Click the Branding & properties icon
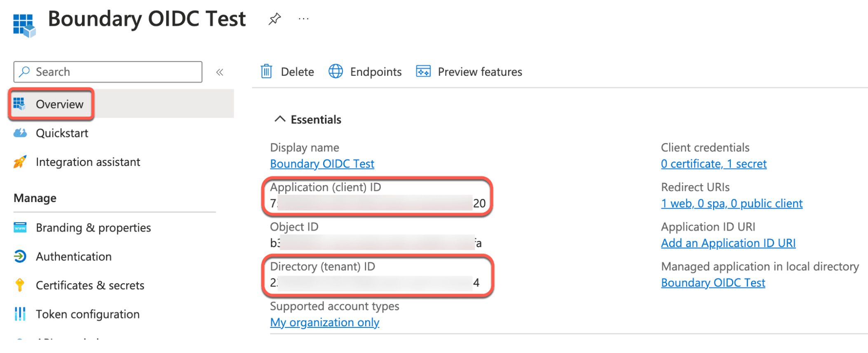This screenshot has height=353, width=868. (x=20, y=227)
